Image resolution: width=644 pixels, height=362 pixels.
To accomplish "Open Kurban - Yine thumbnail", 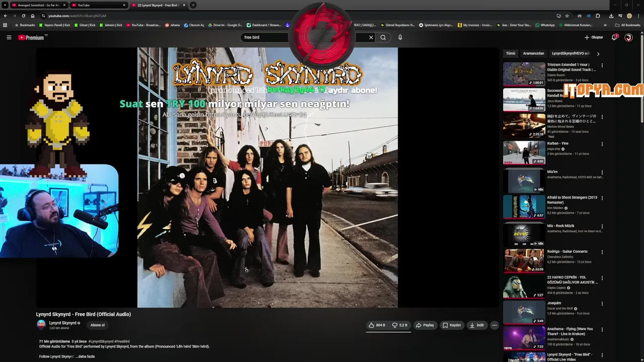I will click(x=524, y=152).
